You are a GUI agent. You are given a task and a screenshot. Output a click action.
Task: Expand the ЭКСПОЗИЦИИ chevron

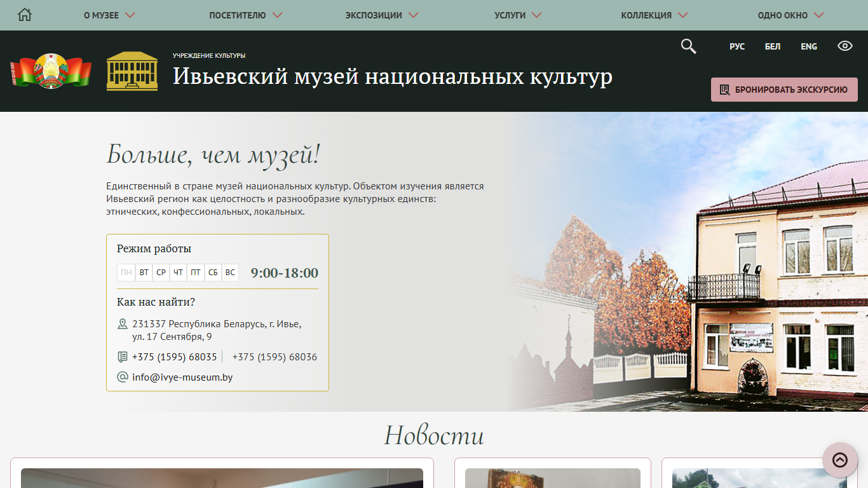pyautogui.click(x=413, y=15)
